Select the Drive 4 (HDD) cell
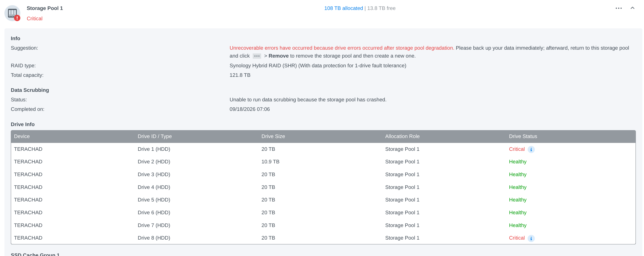Viewport: 644px width, 256px height. click(x=154, y=187)
